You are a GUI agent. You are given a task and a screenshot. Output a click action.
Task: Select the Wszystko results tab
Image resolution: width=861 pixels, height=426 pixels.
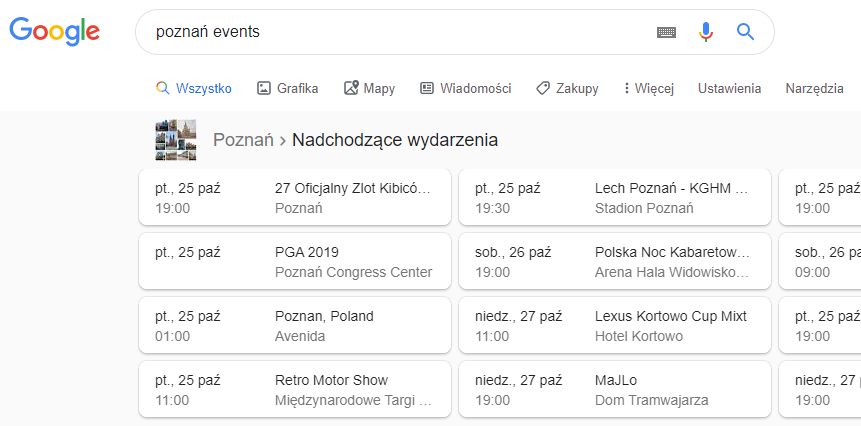[194, 88]
